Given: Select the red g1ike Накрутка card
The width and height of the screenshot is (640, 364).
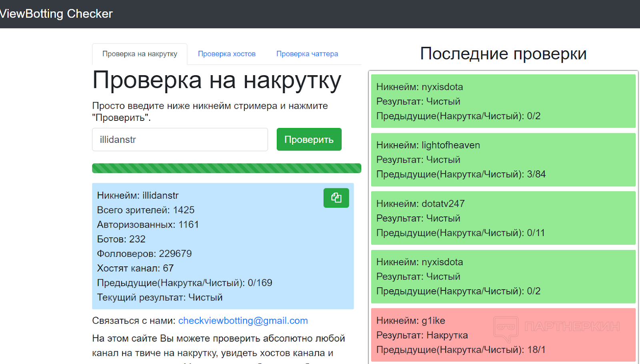Looking at the screenshot, I should click(x=503, y=335).
